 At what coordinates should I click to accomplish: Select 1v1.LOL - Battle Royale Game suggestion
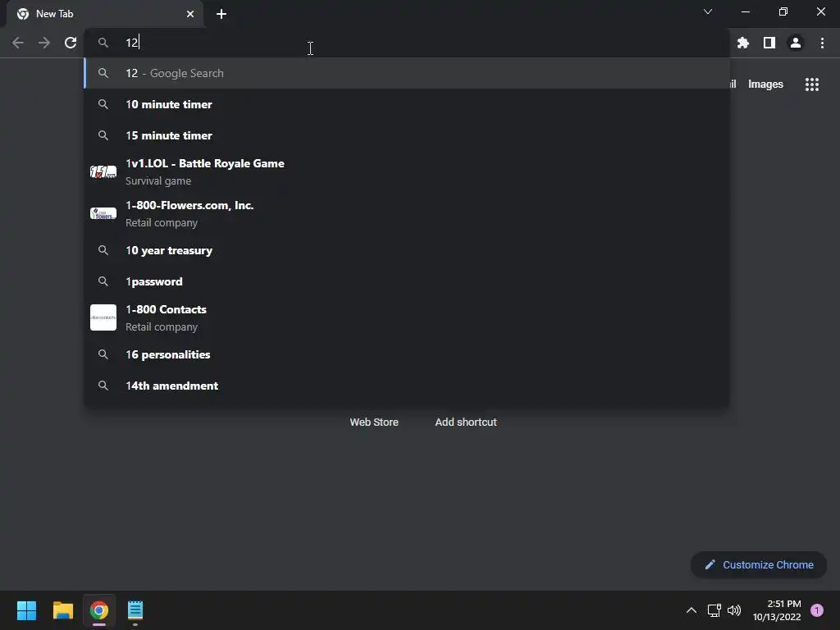[407, 172]
